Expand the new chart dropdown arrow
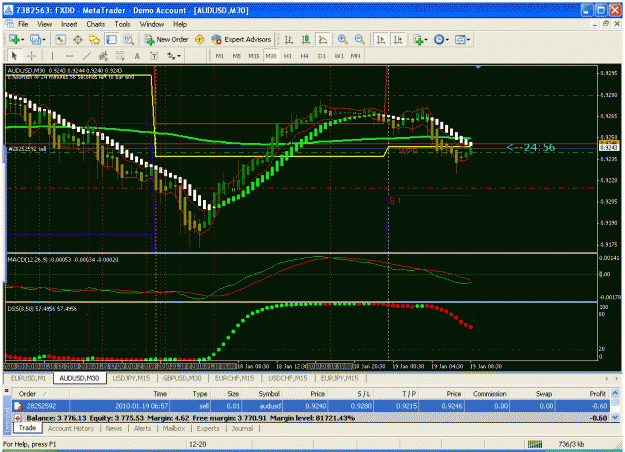Image resolution: width=625 pixels, height=452 pixels. click(23, 40)
